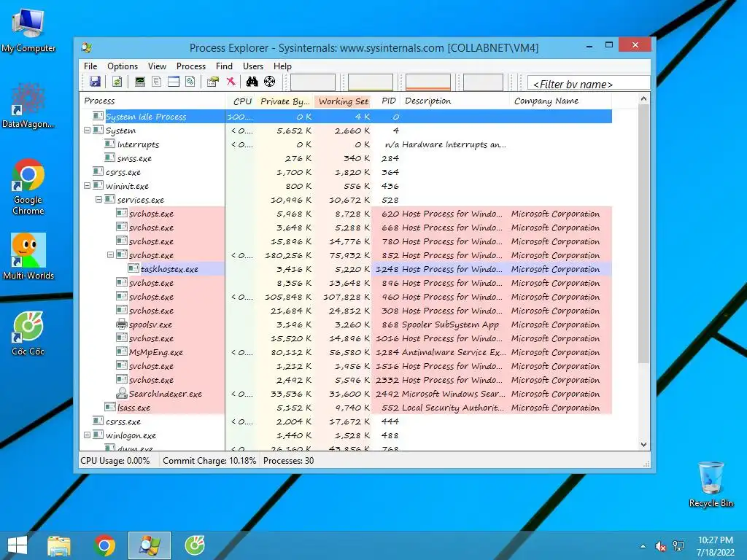
Task: Open the View menu
Action: pos(158,66)
